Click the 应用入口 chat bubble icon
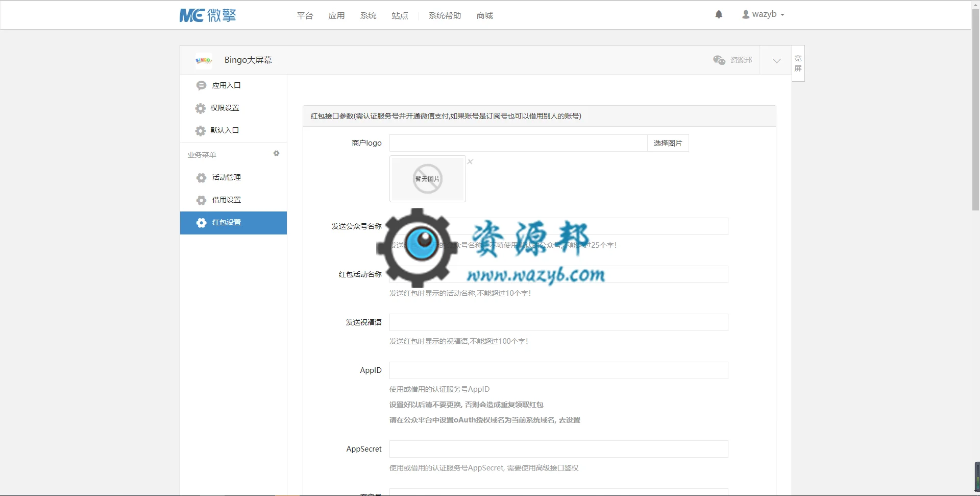Image resolution: width=980 pixels, height=496 pixels. (201, 85)
